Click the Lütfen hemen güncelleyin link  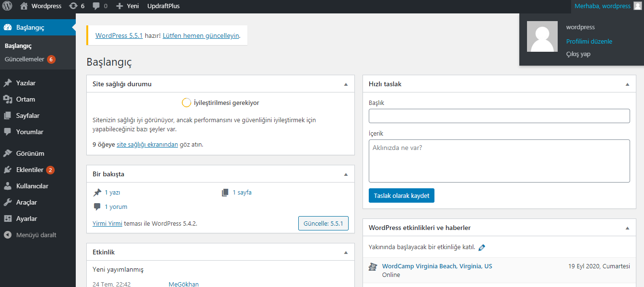tap(201, 35)
